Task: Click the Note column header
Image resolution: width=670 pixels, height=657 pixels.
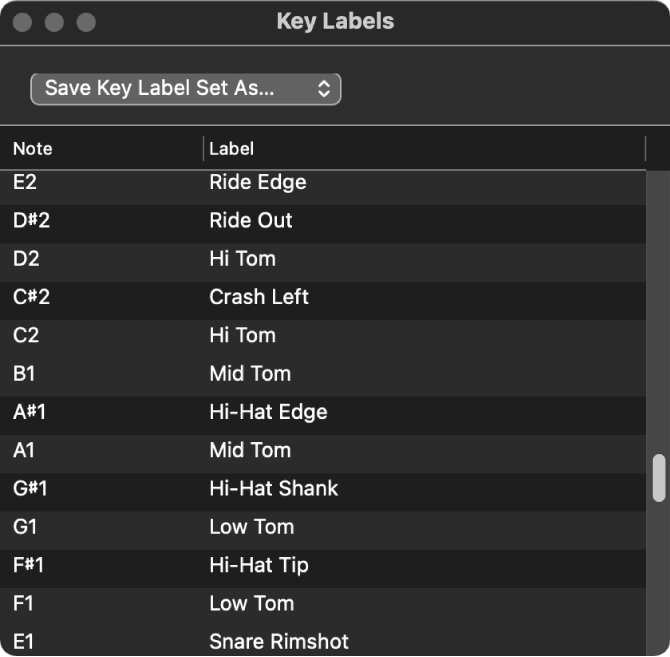Action: tap(33, 149)
